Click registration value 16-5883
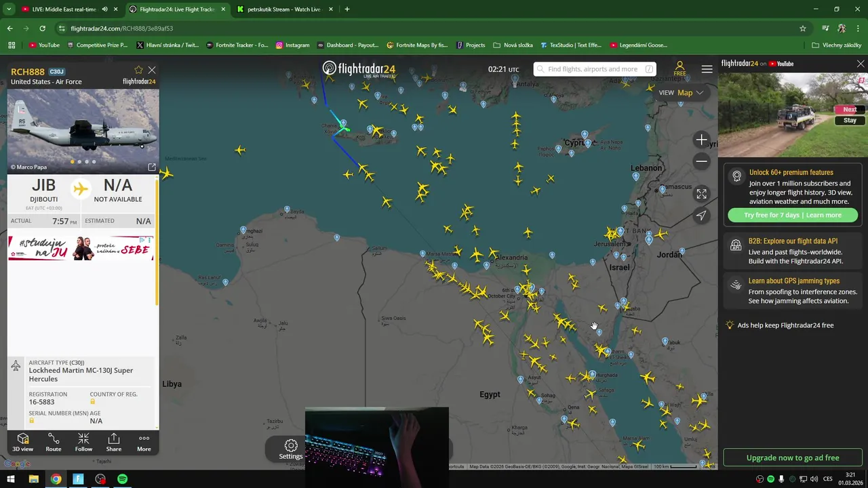 41,402
